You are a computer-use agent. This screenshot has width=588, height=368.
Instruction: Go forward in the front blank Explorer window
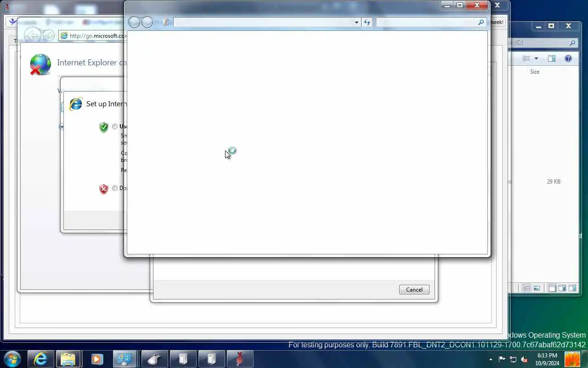tap(147, 22)
